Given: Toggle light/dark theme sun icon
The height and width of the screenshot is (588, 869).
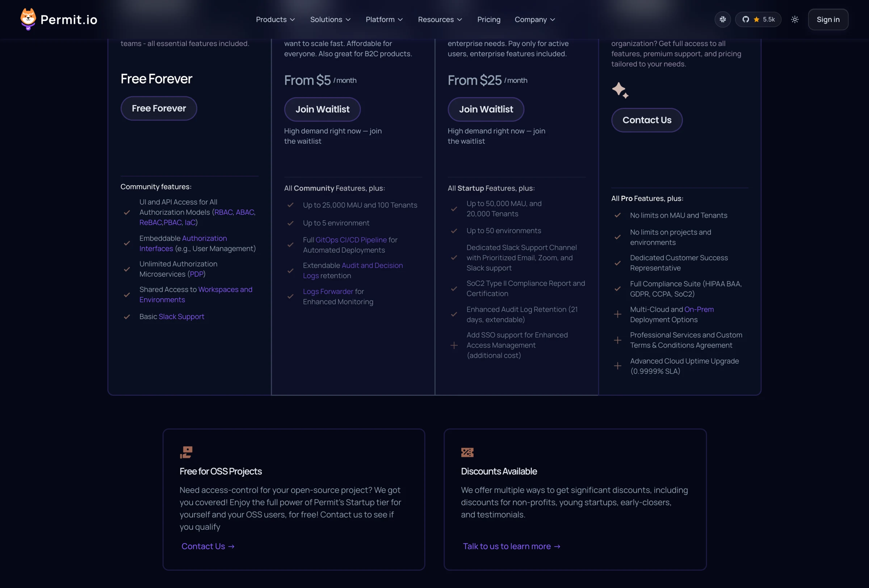Looking at the screenshot, I should [794, 20].
